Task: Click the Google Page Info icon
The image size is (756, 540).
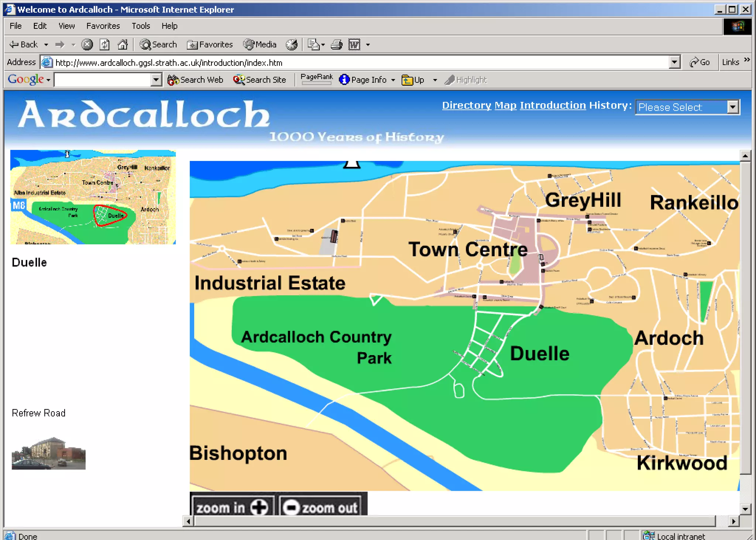Action: tap(344, 80)
